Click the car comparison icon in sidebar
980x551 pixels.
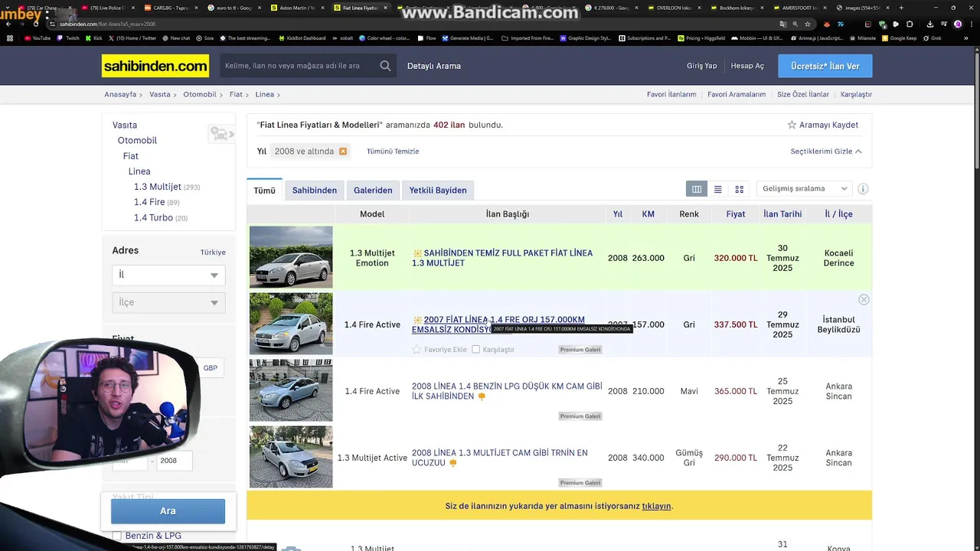click(221, 135)
